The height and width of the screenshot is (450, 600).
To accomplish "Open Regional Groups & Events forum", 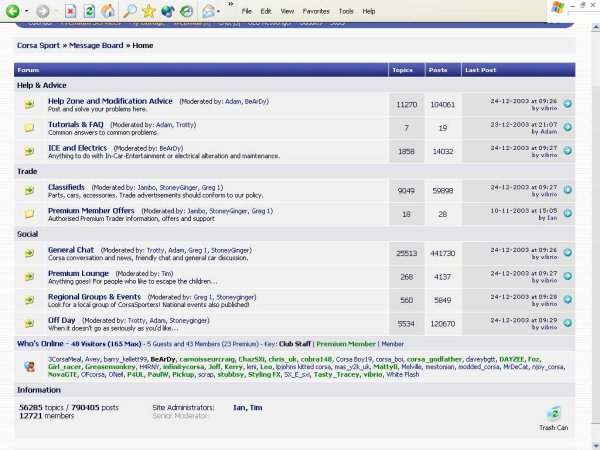I will (95, 297).
